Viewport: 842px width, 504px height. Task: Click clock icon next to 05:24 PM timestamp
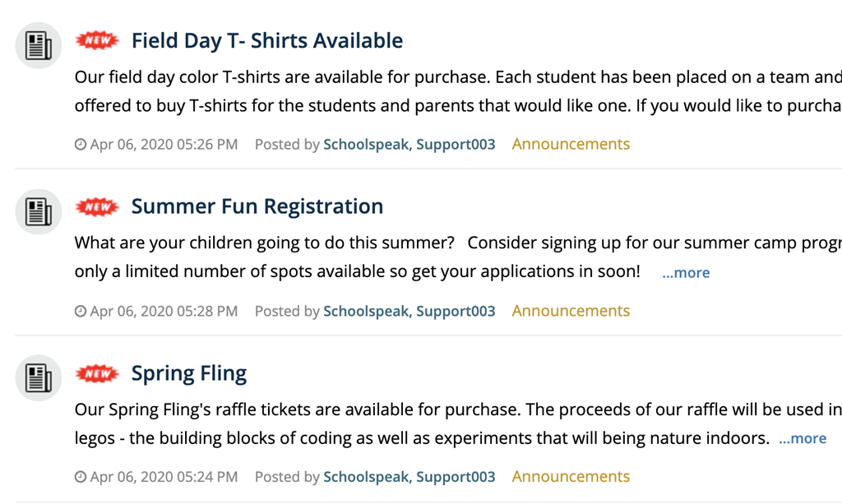pos(81,477)
